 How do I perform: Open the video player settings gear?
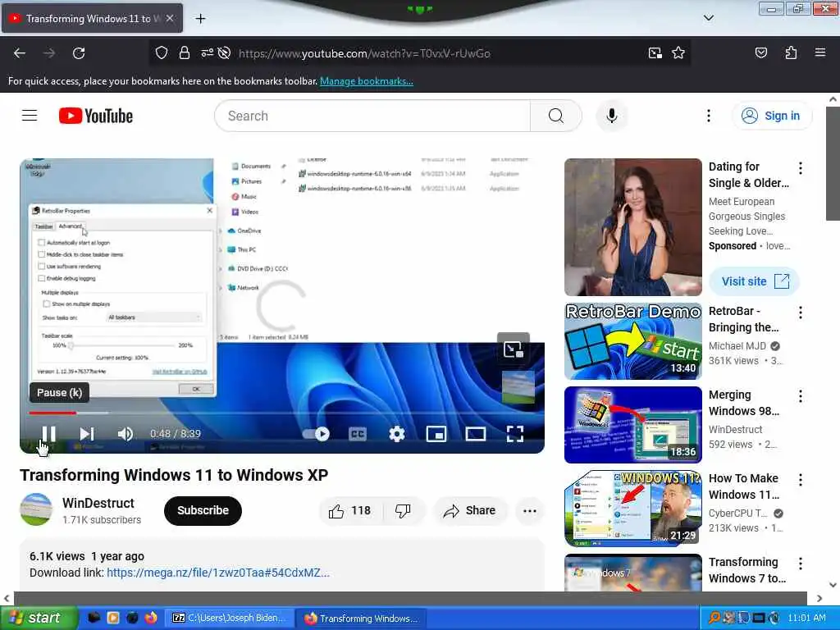click(x=396, y=434)
